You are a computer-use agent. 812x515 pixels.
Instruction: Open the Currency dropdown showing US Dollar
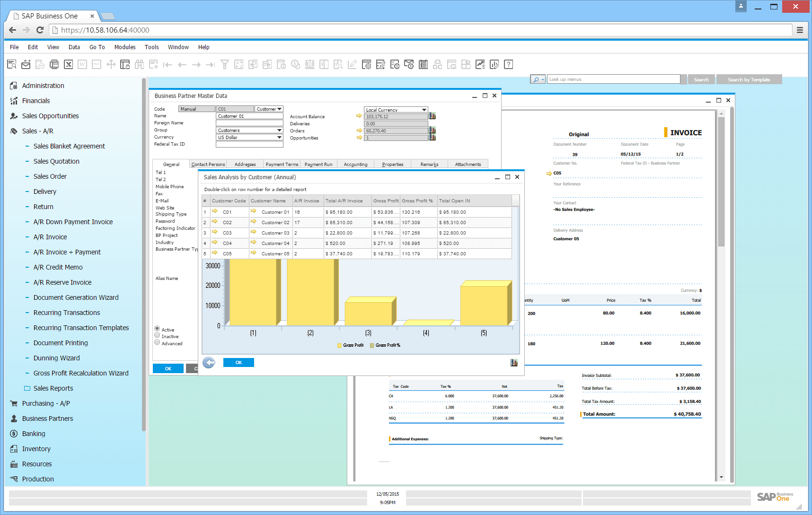pyautogui.click(x=279, y=137)
